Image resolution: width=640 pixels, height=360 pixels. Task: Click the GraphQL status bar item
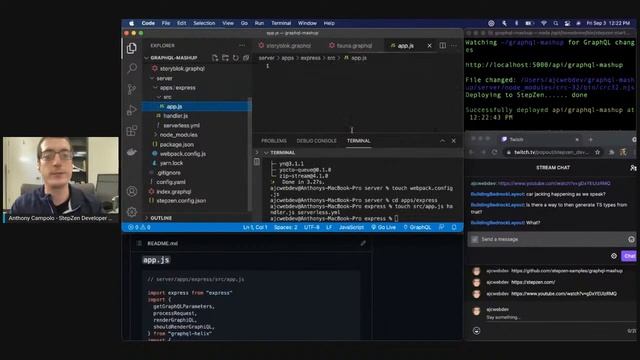pyautogui.click(x=417, y=227)
